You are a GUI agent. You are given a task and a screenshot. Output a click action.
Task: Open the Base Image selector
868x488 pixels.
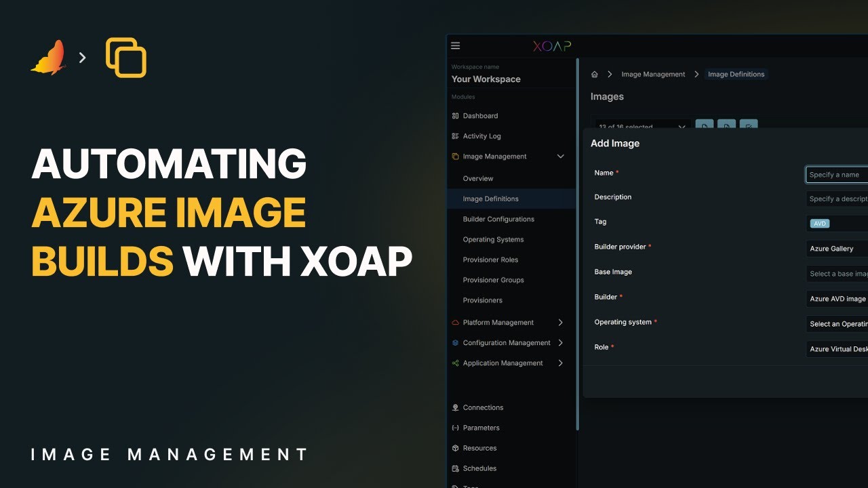[x=837, y=274]
